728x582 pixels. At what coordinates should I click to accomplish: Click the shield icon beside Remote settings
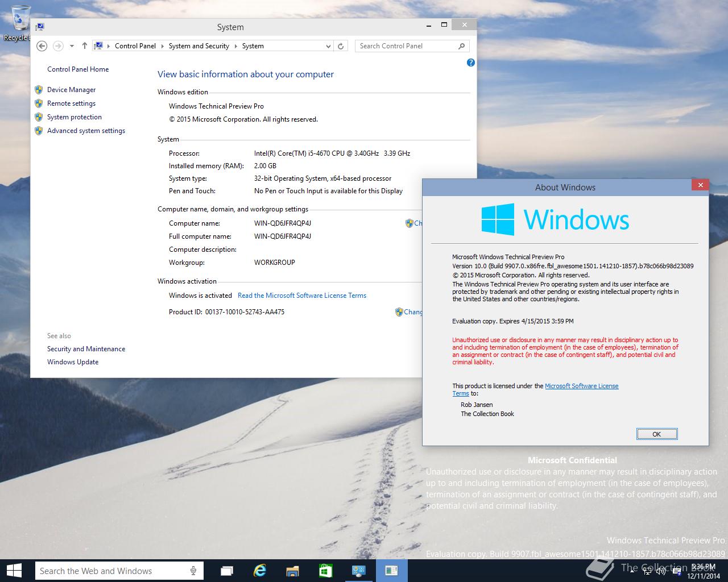pyautogui.click(x=39, y=103)
